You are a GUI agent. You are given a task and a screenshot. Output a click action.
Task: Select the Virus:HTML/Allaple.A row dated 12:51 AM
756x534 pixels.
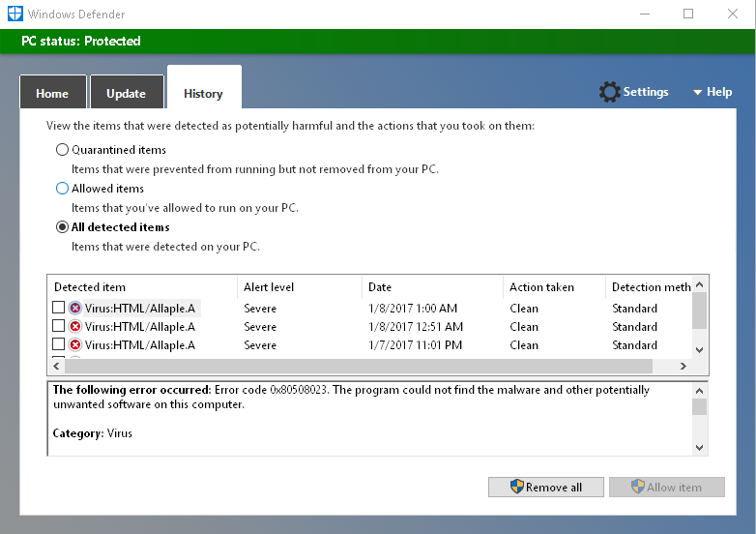click(x=371, y=327)
